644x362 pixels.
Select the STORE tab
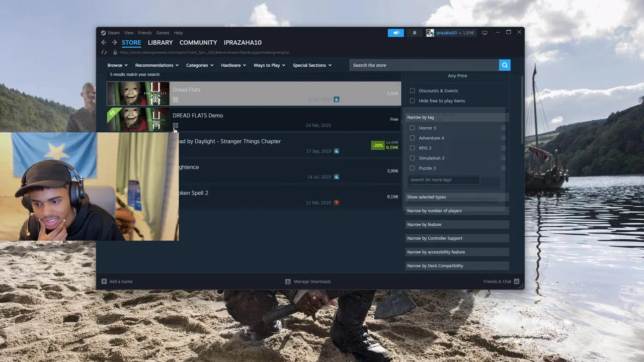pyautogui.click(x=131, y=43)
